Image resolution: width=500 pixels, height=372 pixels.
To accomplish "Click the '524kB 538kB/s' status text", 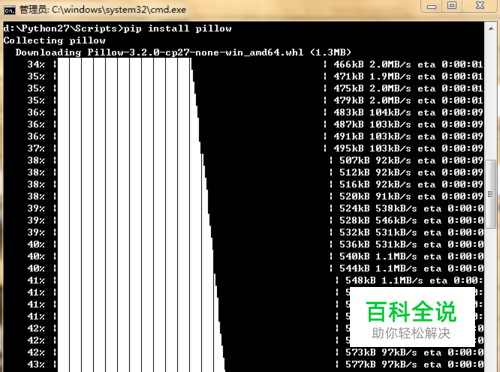I will pos(378,209).
